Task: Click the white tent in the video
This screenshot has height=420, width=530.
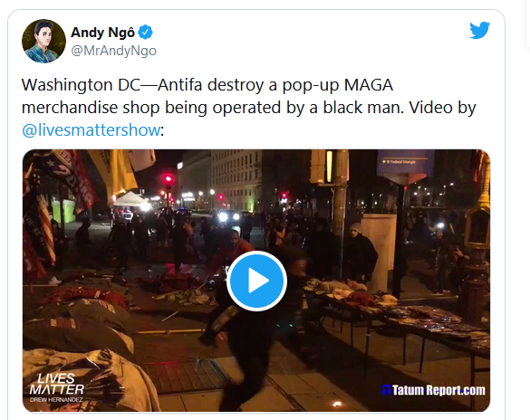Action: point(132,199)
